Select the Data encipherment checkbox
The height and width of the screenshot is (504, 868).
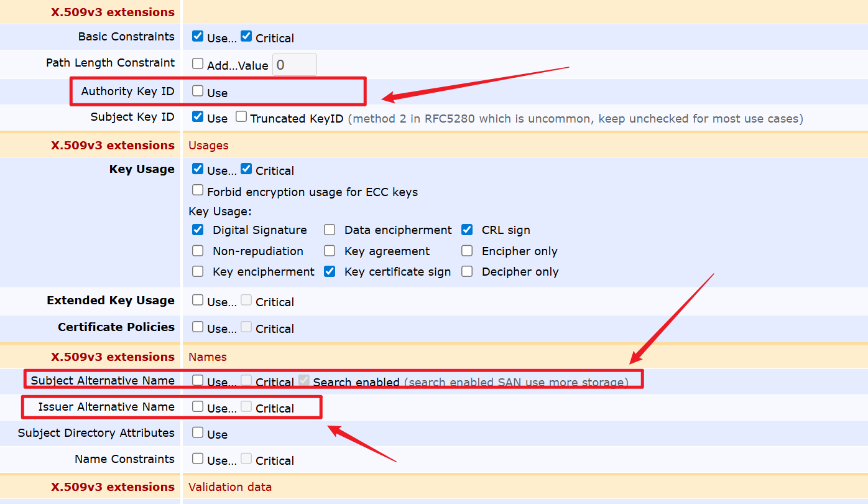click(330, 230)
